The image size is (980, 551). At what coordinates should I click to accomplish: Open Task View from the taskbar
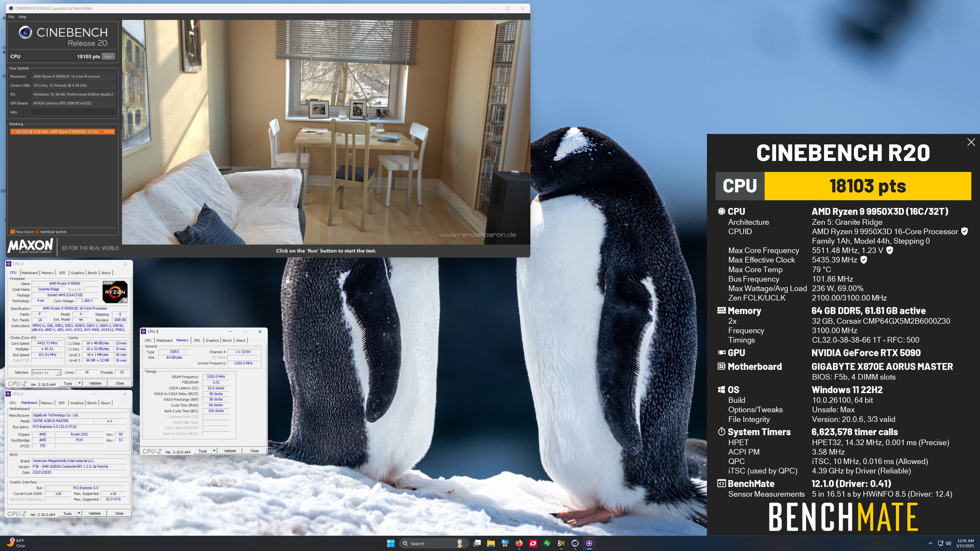click(x=477, y=543)
